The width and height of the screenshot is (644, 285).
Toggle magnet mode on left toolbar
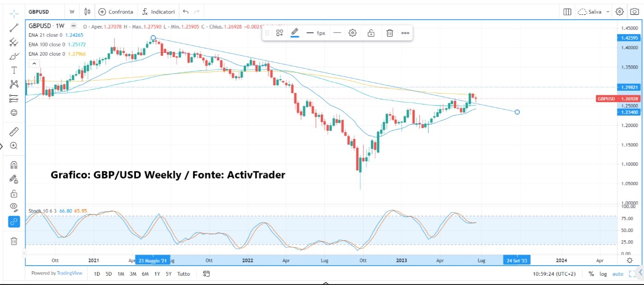[14, 165]
